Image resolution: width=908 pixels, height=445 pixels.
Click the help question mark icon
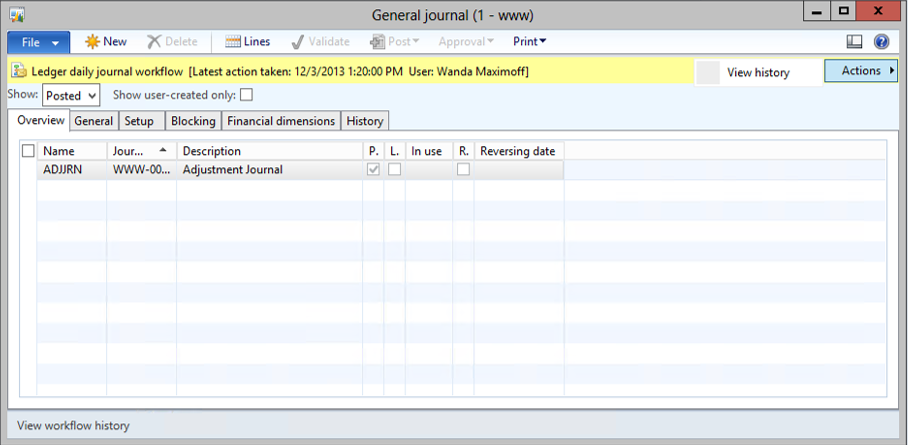[881, 42]
